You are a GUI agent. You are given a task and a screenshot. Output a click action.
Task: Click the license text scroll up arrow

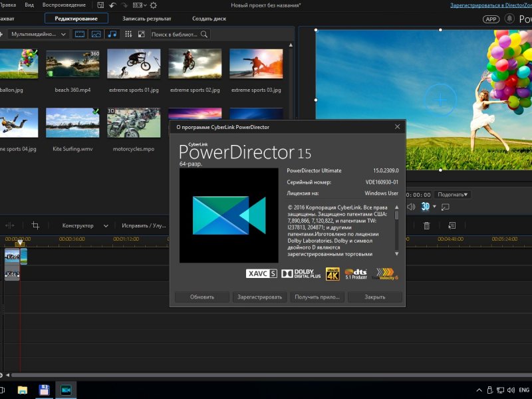point(396,207)
